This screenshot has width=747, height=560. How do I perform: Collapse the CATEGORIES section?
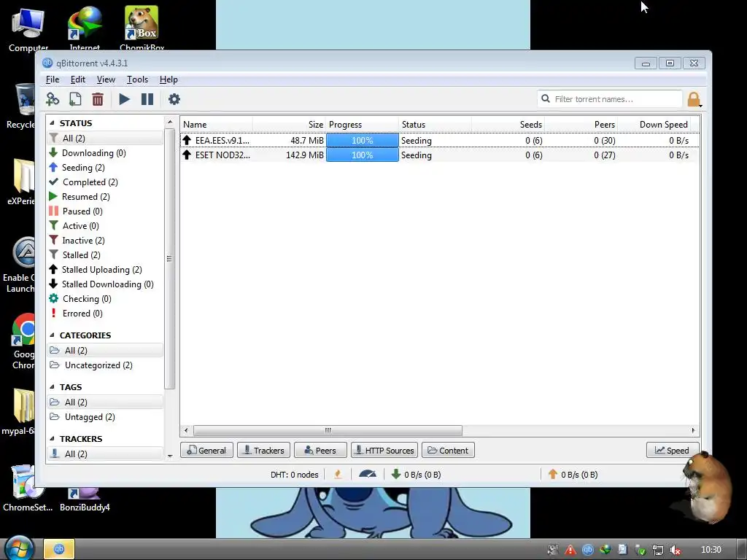click(52, 335)
